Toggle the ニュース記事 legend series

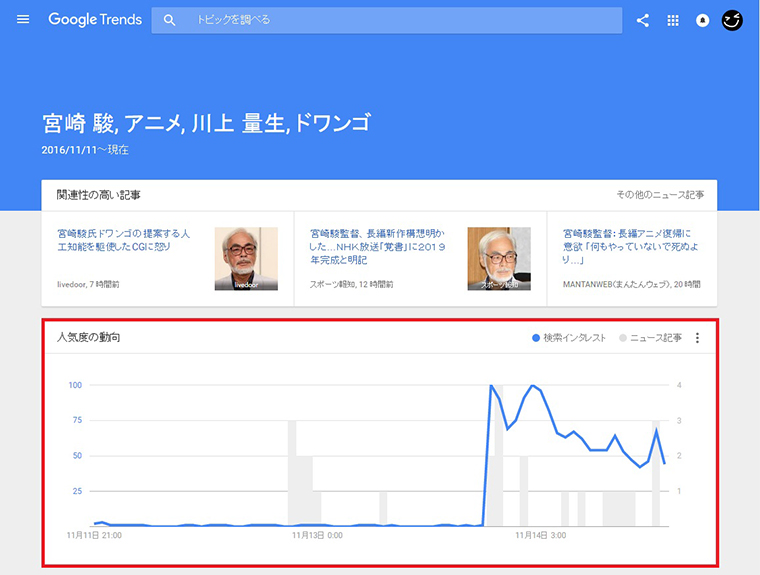[650, 338]
